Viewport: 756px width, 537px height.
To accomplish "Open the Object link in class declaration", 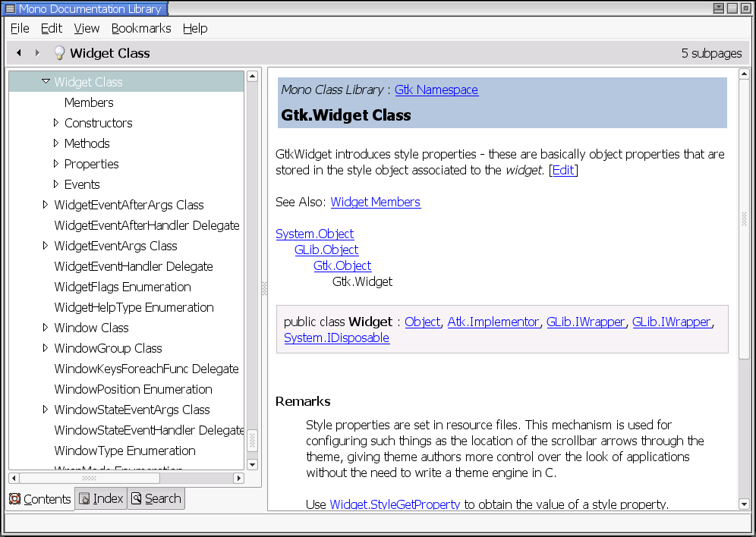I will [422, 322].
